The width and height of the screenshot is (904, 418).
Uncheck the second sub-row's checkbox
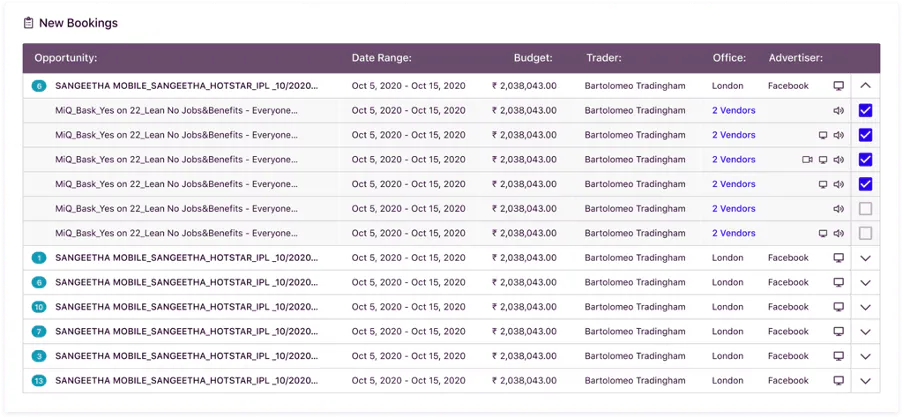pos(865,135)
